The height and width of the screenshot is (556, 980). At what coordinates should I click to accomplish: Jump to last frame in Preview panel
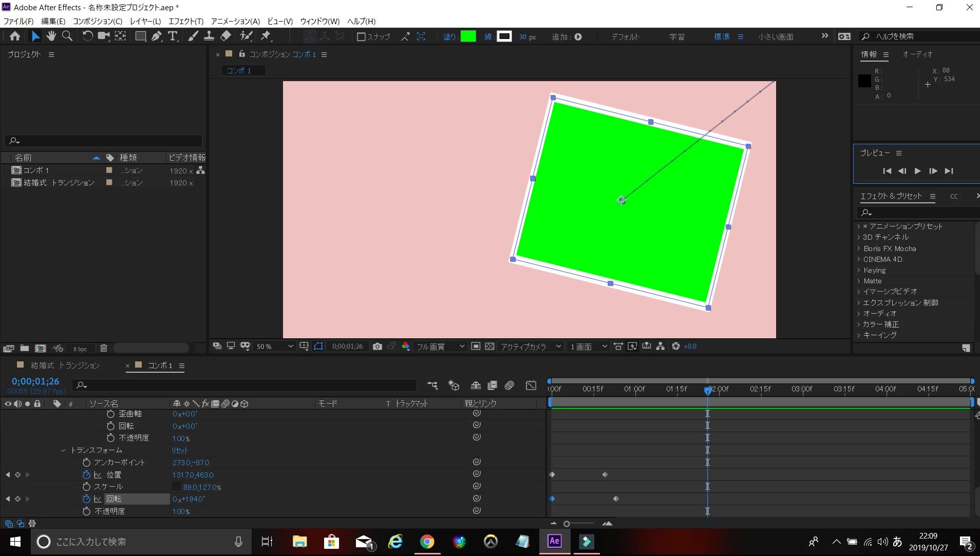(949, 171)
